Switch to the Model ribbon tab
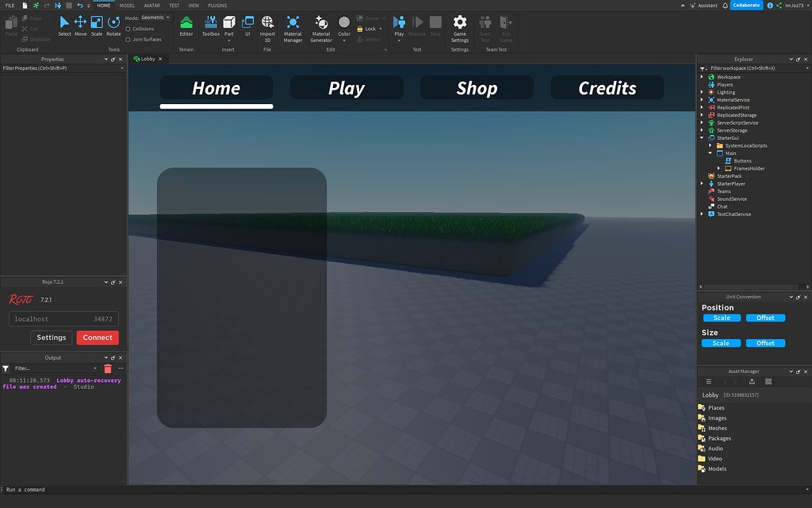 [x=127, y=5]
